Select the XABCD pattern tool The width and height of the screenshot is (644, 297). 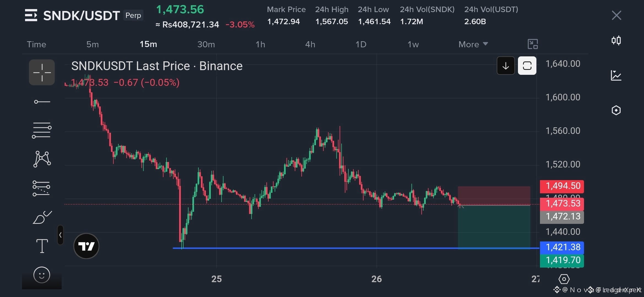click(42, 159)
